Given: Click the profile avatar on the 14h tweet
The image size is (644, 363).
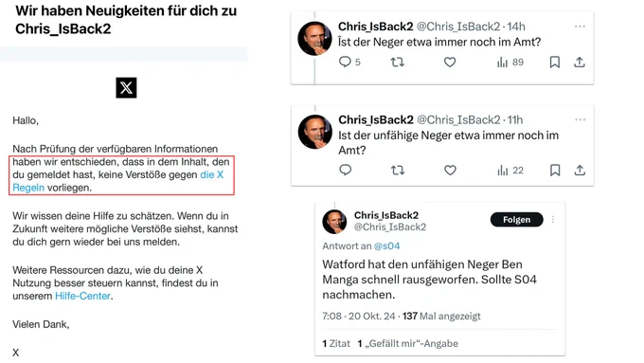Looking at the screenshot, I should (x=314, y=38).
